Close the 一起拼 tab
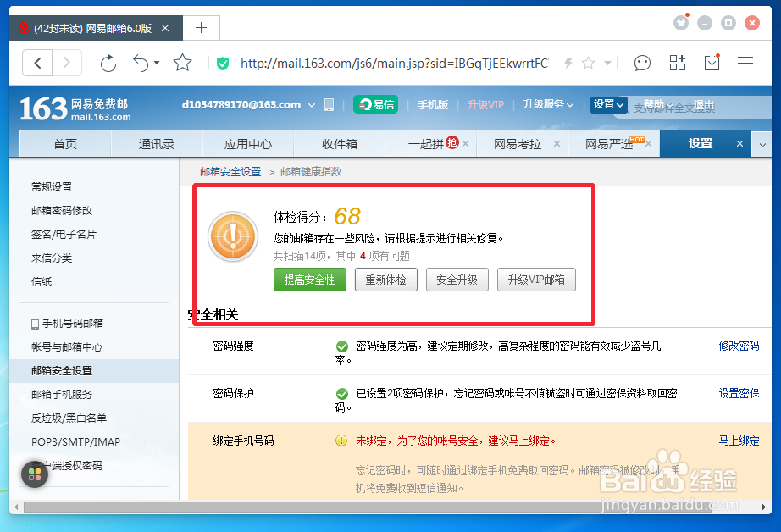 click(x=465, y=143)
